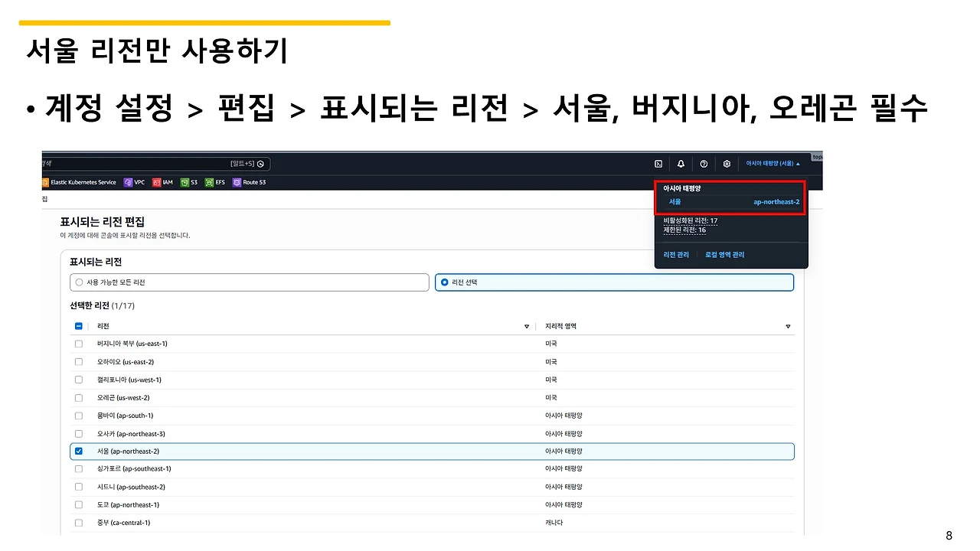Focus the console search field

tap(155, 164)
